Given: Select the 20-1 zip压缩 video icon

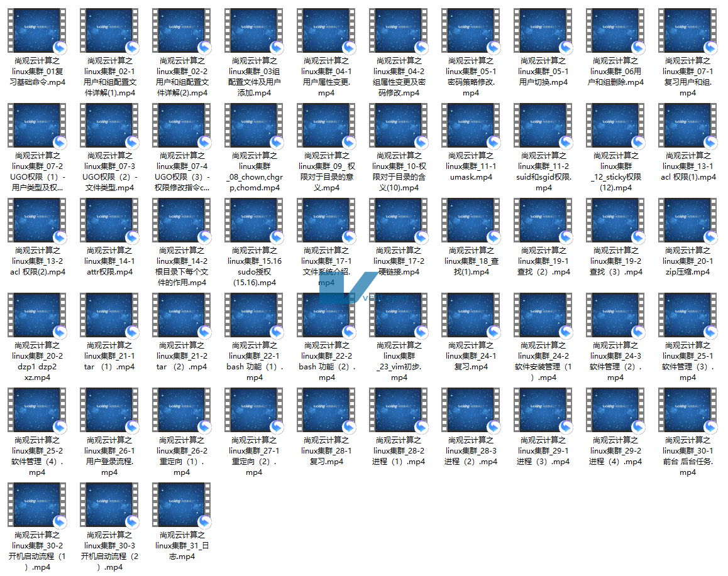Looking at the screenshot, I should click(x=688, y=220).
